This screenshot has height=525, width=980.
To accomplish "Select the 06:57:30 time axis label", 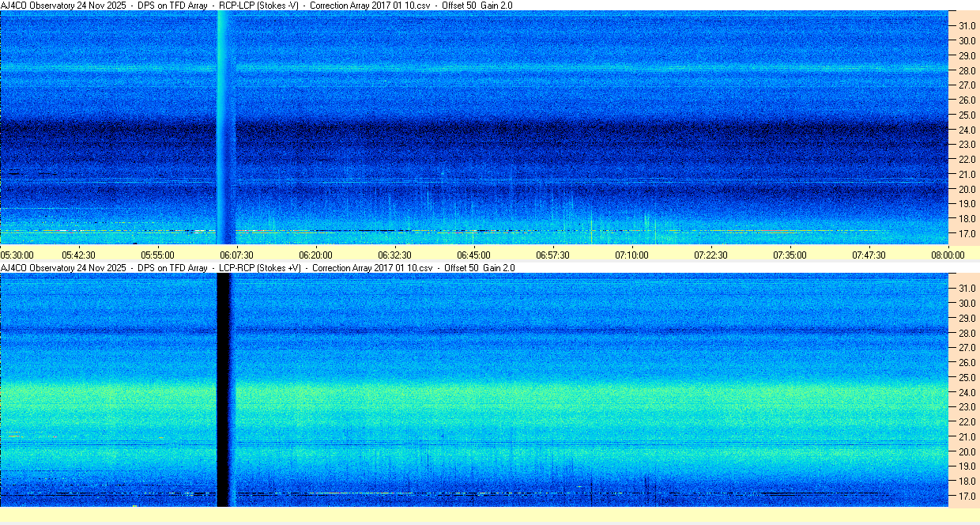I will [553, 255].
